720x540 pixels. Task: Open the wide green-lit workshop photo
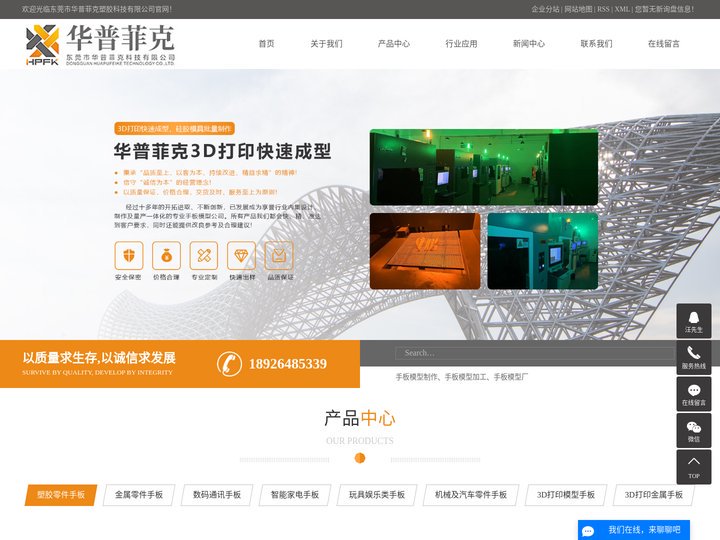tap(484, 167)
